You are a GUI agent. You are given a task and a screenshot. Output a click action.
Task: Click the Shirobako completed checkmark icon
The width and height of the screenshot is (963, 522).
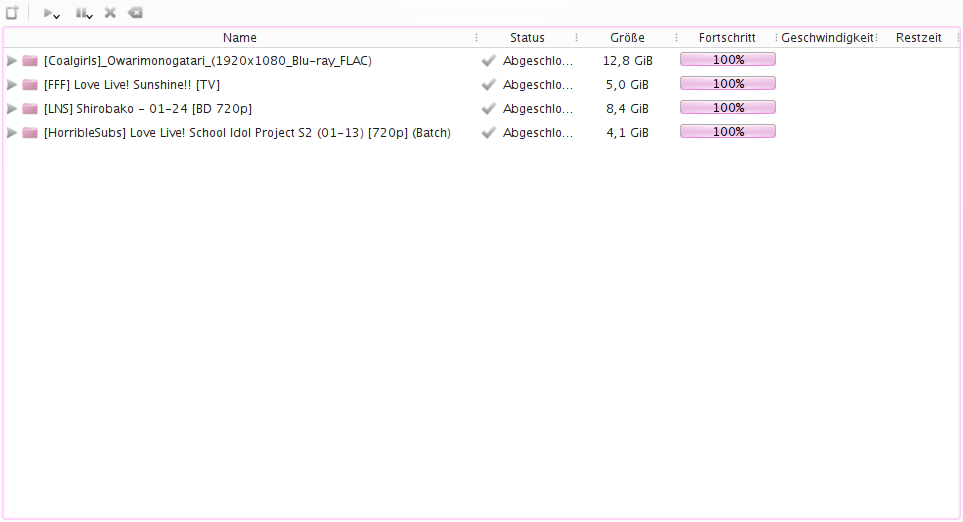488,109
